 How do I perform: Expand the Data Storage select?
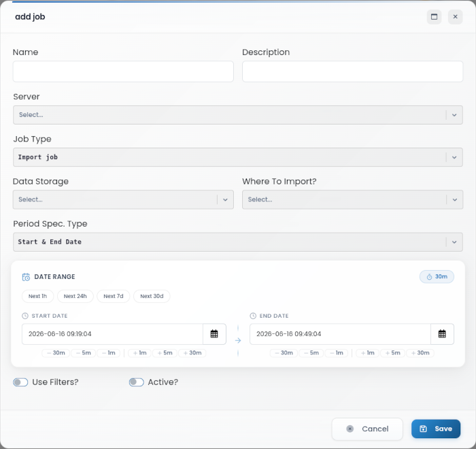(123, 199)
